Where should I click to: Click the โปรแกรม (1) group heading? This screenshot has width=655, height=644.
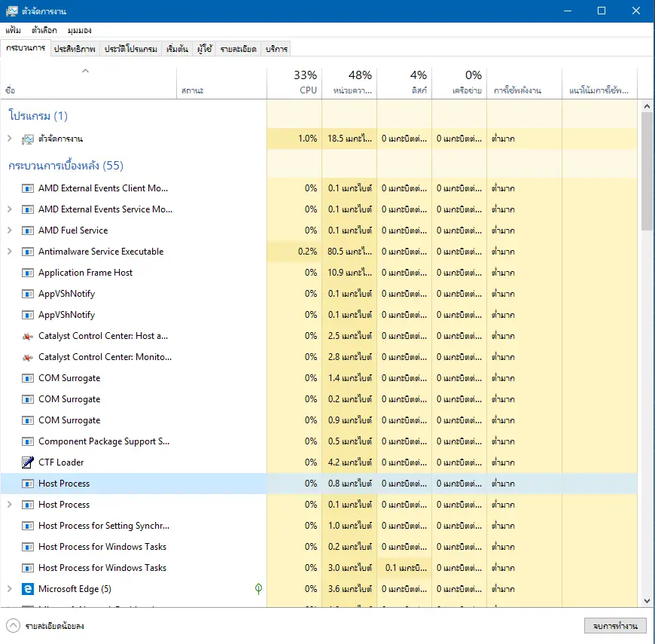[x=38, y=116]
